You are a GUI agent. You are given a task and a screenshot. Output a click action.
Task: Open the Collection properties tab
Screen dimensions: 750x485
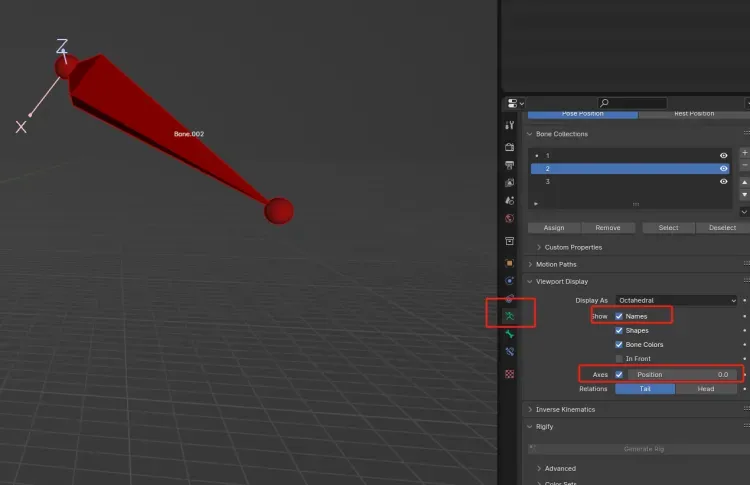pyautogui.click(x=509, y=241)
